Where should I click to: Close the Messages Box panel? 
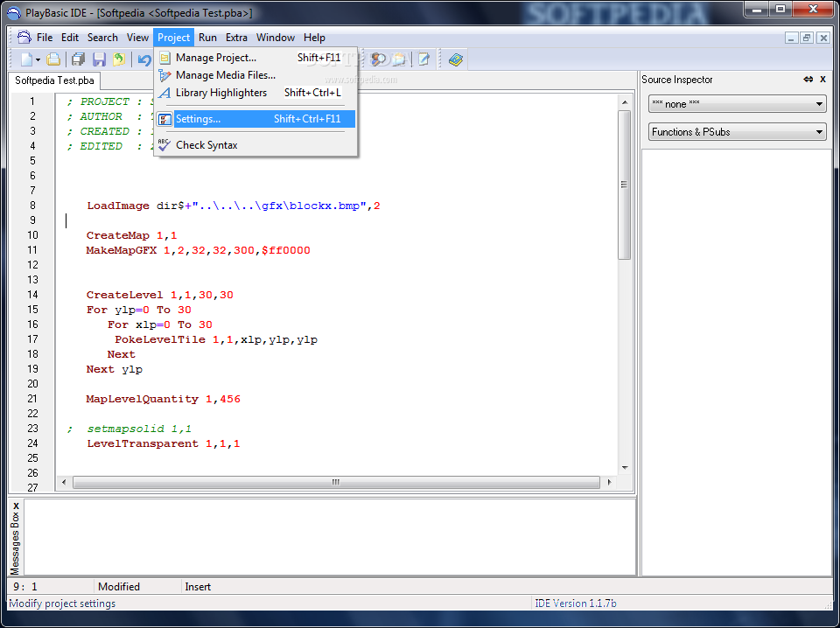pyautogui.click(x=16, y=506)
